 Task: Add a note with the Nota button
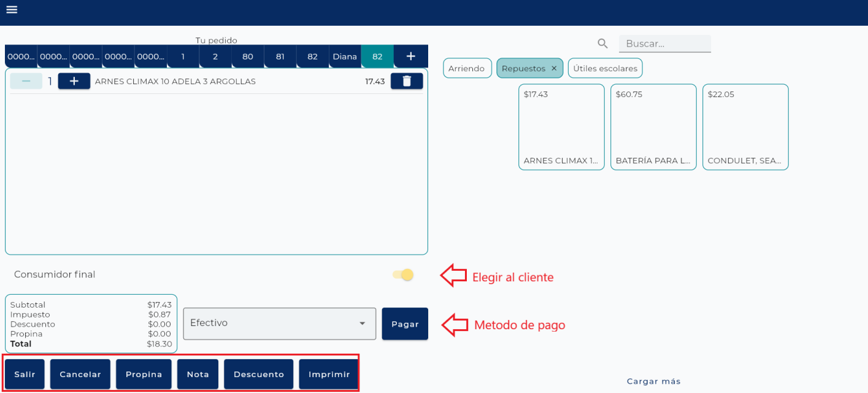[198, 374]
